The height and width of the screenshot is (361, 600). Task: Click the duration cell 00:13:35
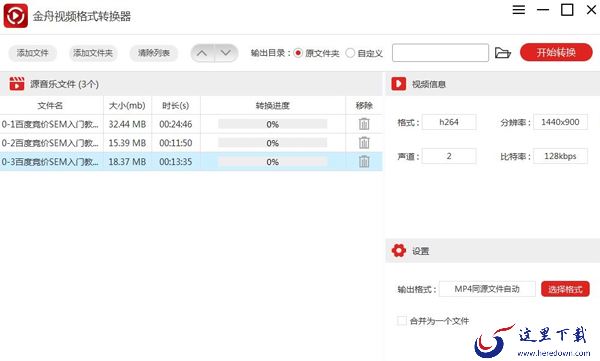coord(176,162)
